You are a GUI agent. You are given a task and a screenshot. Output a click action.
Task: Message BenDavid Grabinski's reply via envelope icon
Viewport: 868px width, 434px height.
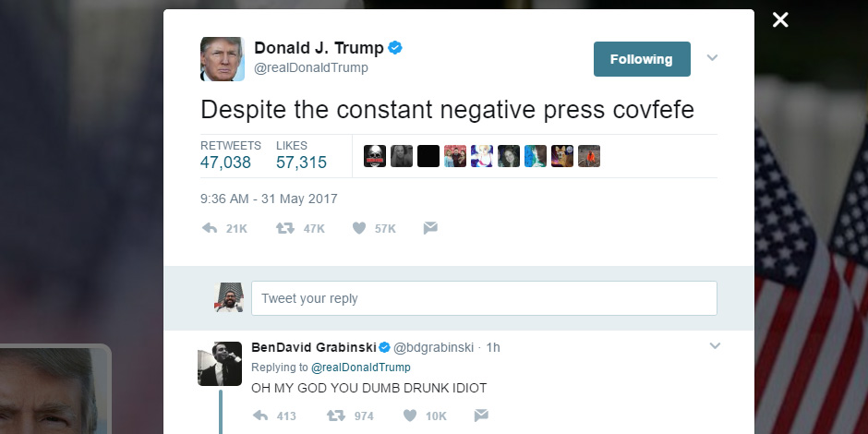click(481, 416)
